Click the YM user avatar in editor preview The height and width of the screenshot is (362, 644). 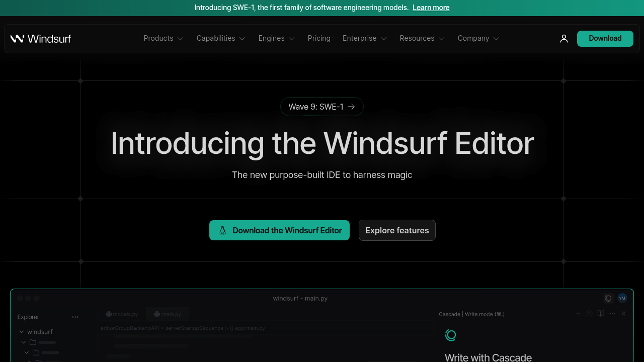pyautogui.click(x=622, y=298)
